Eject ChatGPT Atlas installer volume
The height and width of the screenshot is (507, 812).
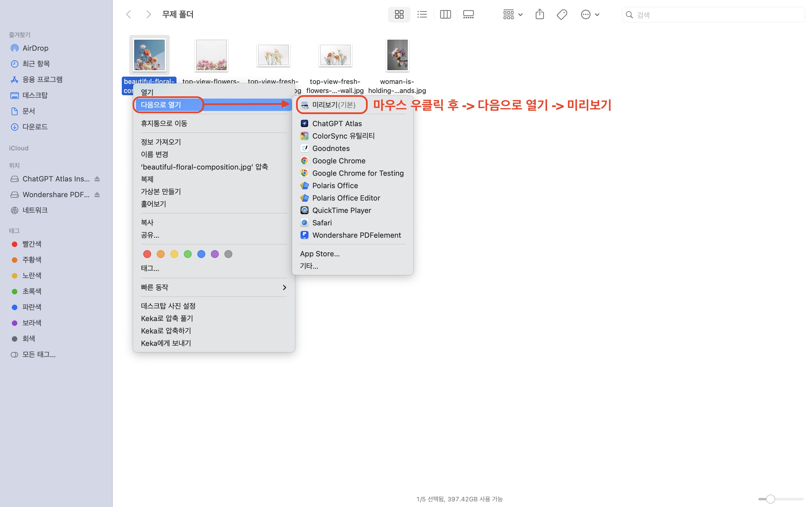97,179
